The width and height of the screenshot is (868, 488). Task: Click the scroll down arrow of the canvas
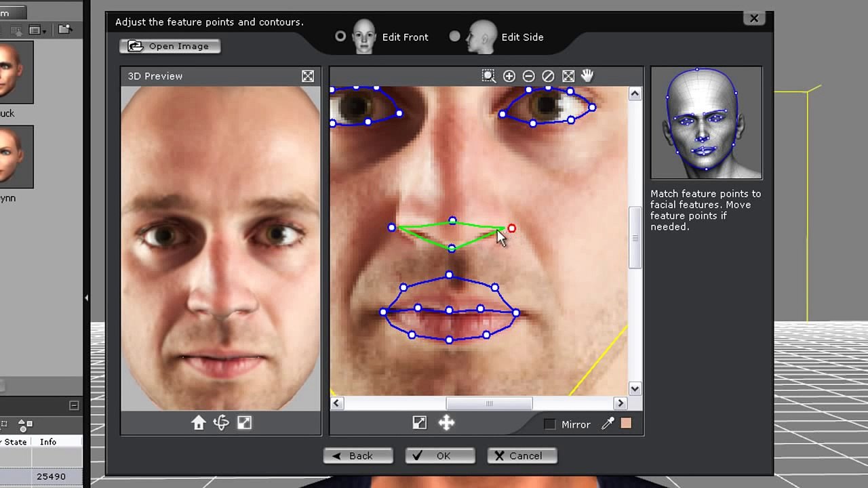pyautogui.click(x=635, y=388)
